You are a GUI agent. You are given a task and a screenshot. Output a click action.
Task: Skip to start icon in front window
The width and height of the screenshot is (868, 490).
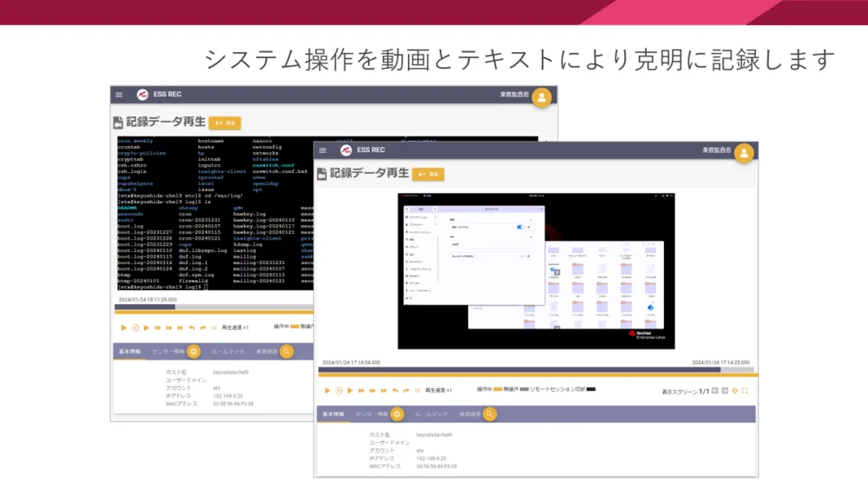click(418, 391)
